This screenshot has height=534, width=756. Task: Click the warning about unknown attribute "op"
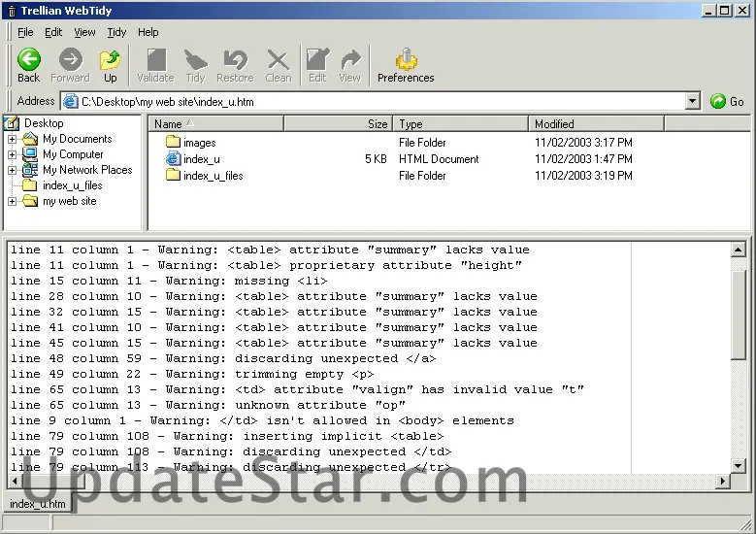pos(209,405)
